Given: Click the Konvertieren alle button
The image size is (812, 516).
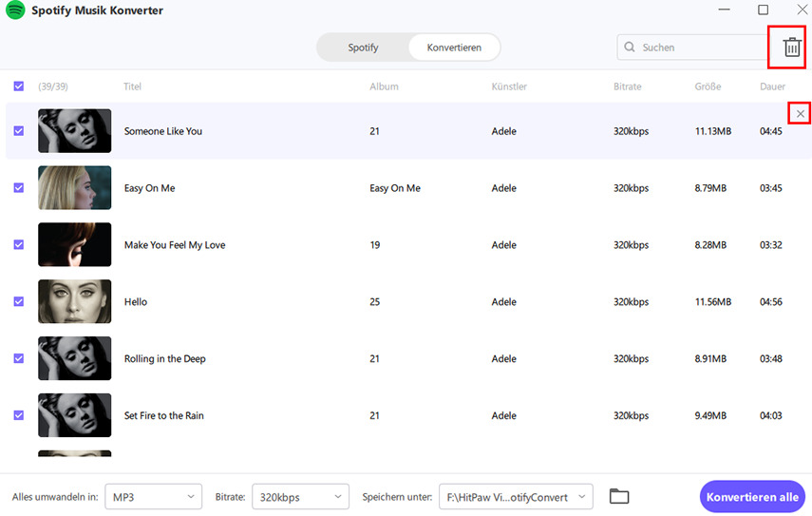Looking at the screenshot, I should (752, 497).
